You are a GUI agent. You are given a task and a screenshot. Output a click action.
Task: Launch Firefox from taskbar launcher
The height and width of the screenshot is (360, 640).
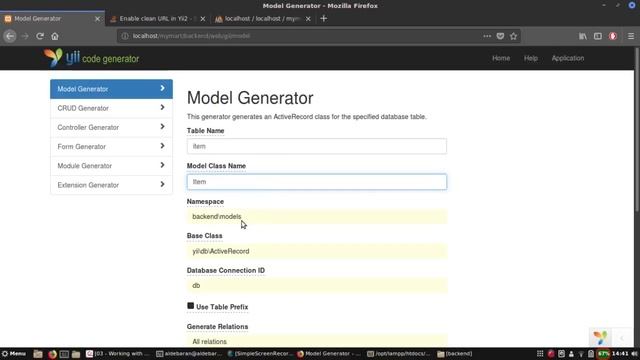point(52,354)
